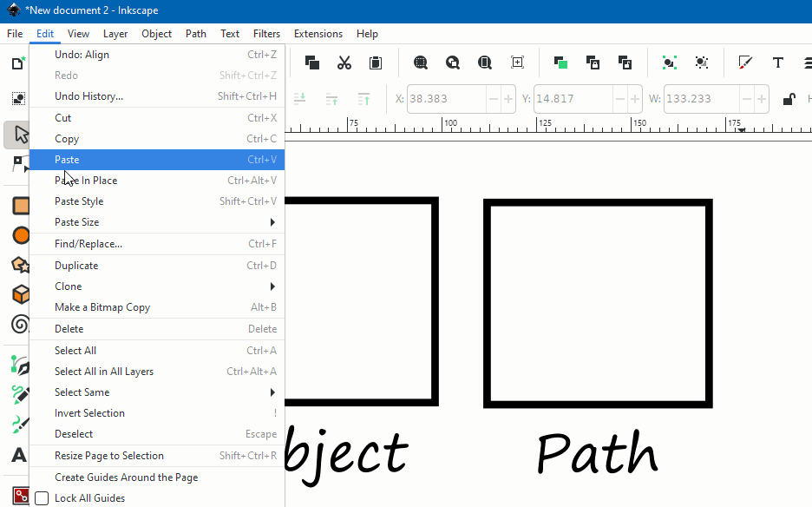
Task: Open the Filters menu
Action: pyautogui.click(x=265, y=34)
